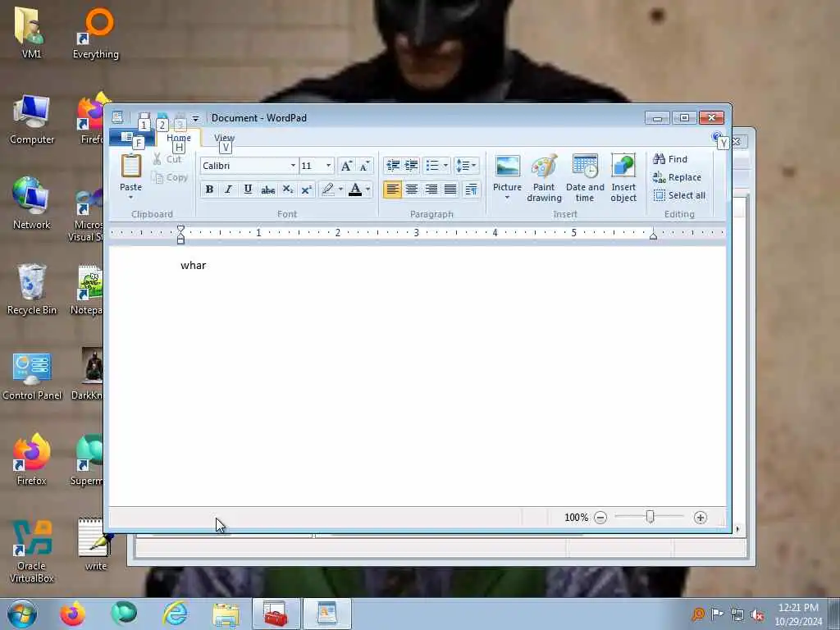Click the Paste clipboard icon

point(130,166)
